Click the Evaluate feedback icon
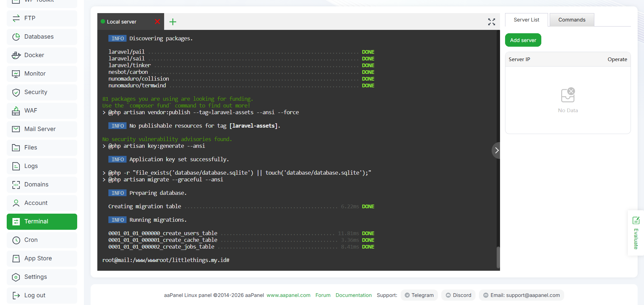 (x=636, y=220)
